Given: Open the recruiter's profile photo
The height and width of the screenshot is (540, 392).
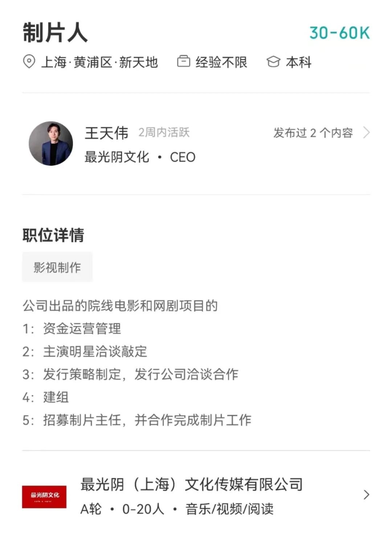Looking at the screenshot, I should tap(51, 143).
